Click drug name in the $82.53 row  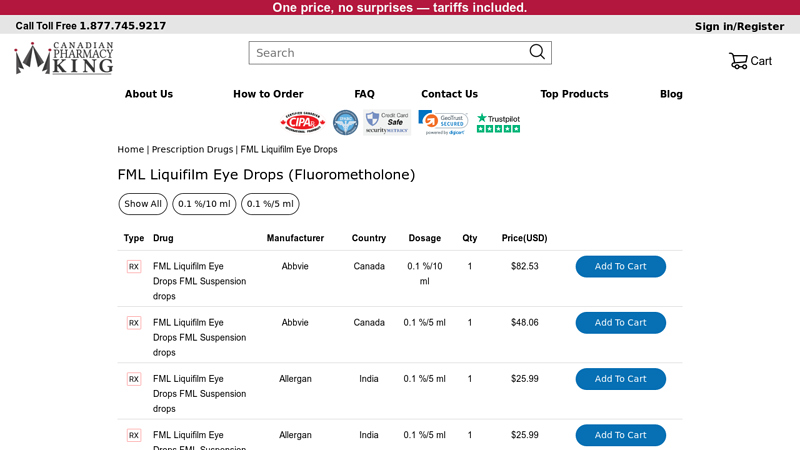tap(199, 281)
